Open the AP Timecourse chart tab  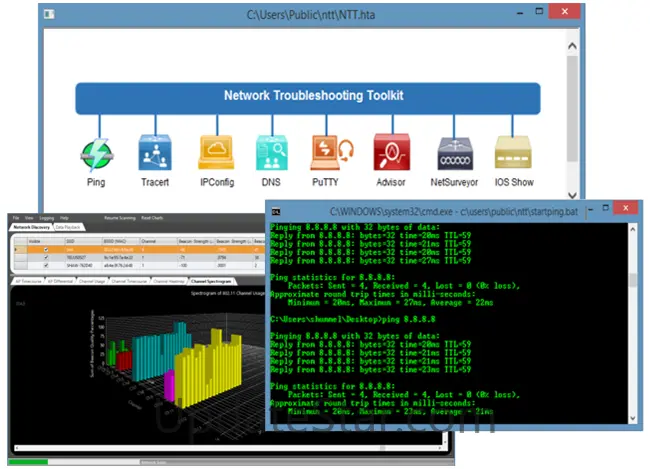[x=28, y=281]
